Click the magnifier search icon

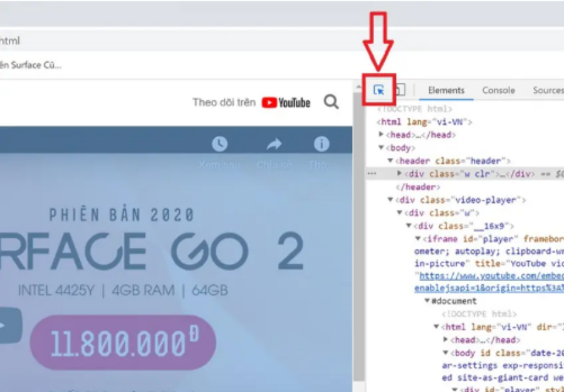(331, 102)
